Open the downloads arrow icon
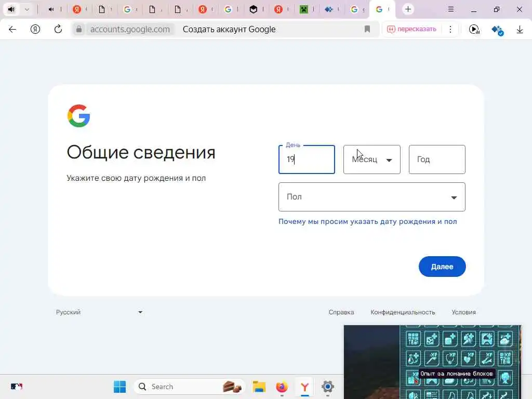The image size is (532, 399). [x=520, y=30]
